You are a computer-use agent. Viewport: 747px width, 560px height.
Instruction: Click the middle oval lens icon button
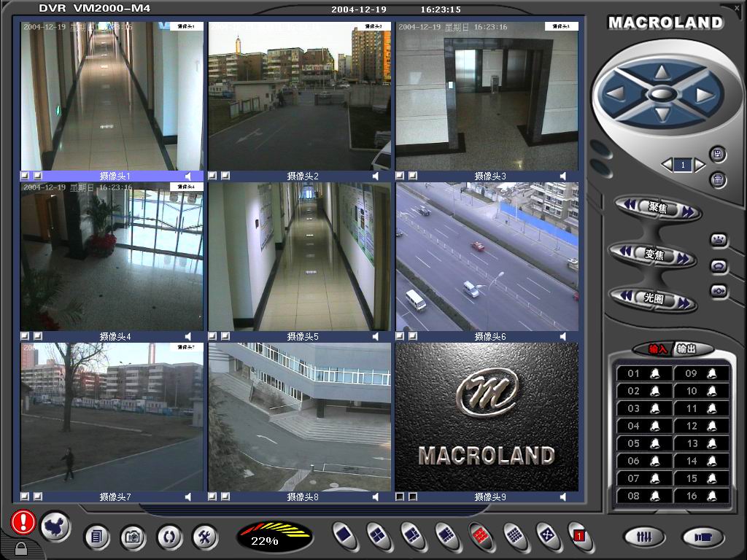(x=719, y=265)
